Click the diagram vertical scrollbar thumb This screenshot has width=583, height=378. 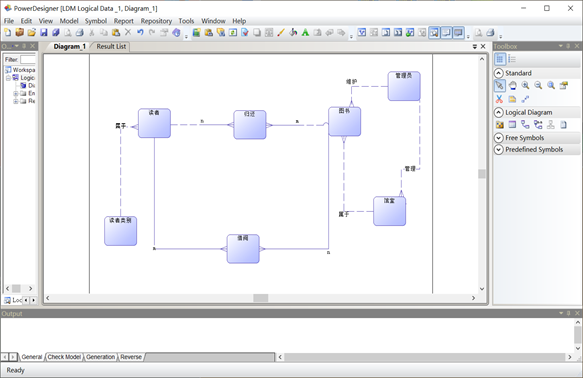482,174
